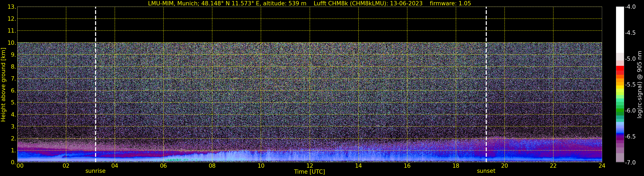Click the coordinates '48.148° N 11.573° E' text
The image size is (644, 176).
230,3
